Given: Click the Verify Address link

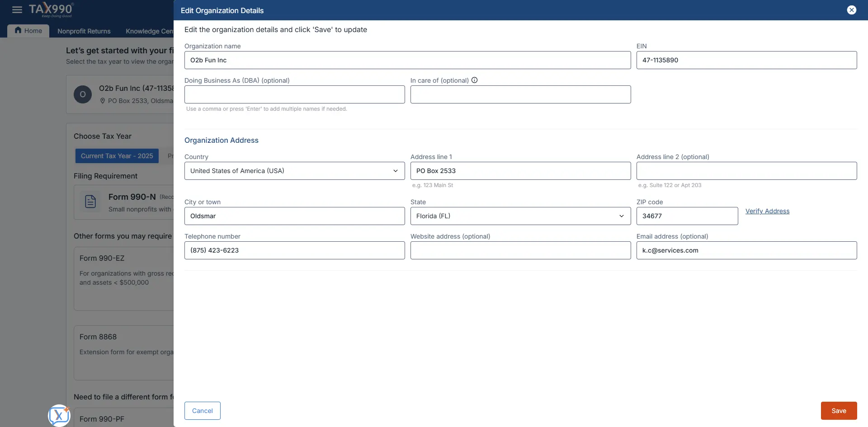Looking at the screenshot, I should (767, 211).
